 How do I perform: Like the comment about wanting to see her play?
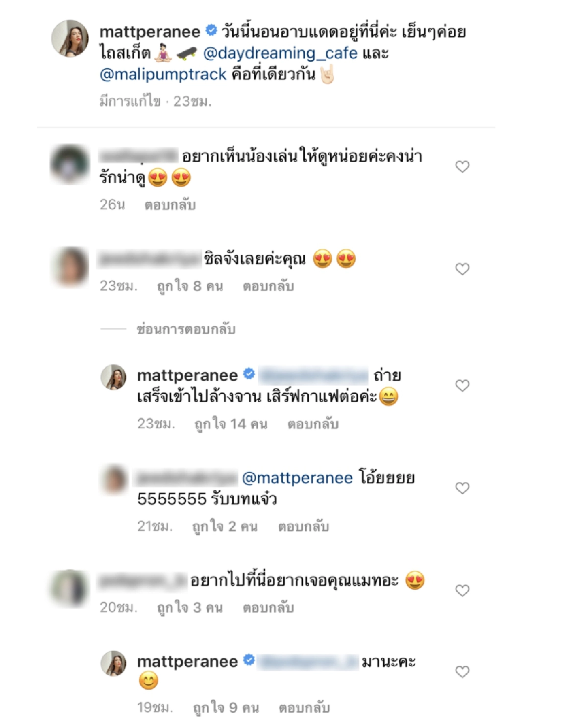[x=462, y=167]
